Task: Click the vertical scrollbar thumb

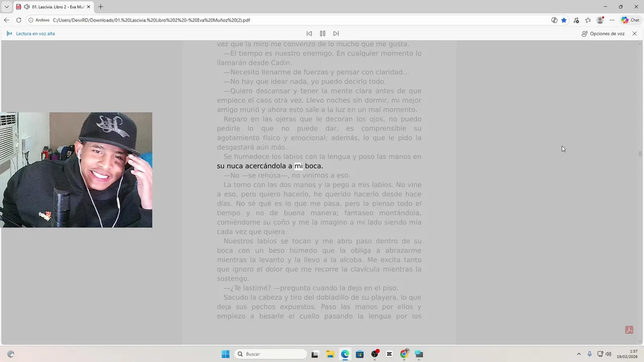Action: click(x=640, y=154)
